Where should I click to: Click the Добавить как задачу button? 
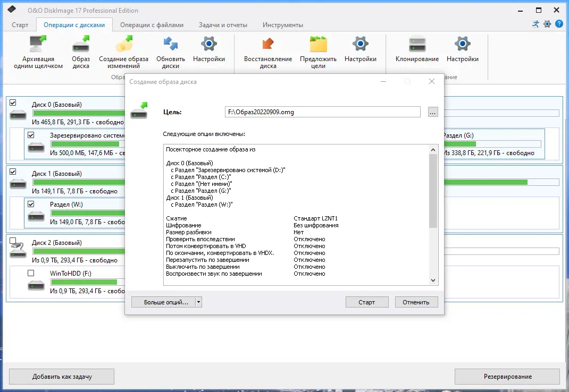point(62,377)
